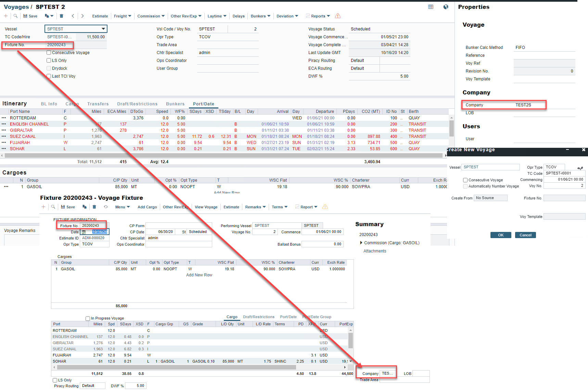Open the Vessel dropdown showing SPTEST
Viewport: 588px width, 390px height.
[x=103, y=29]
